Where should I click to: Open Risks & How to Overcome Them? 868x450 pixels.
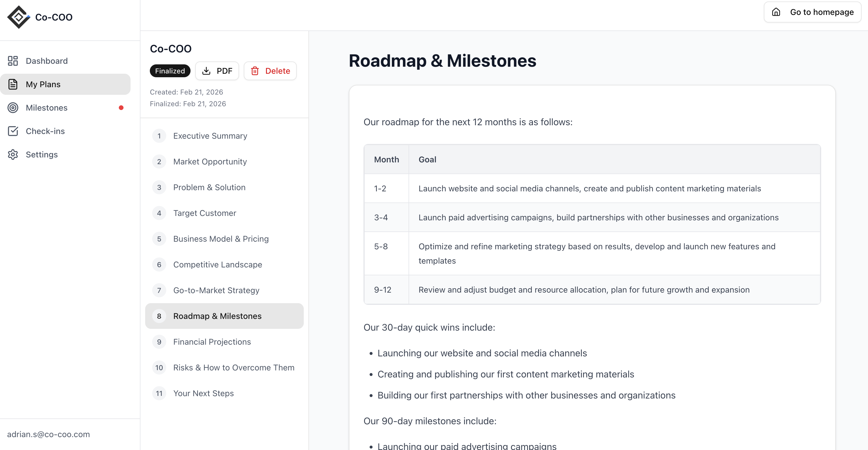tap(234, 367)
